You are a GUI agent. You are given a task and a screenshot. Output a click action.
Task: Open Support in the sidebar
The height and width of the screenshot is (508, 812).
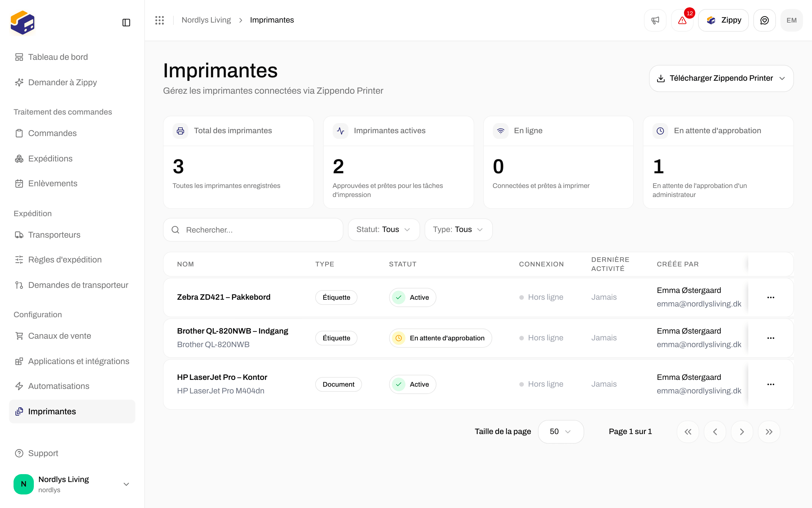pos(72,453)
